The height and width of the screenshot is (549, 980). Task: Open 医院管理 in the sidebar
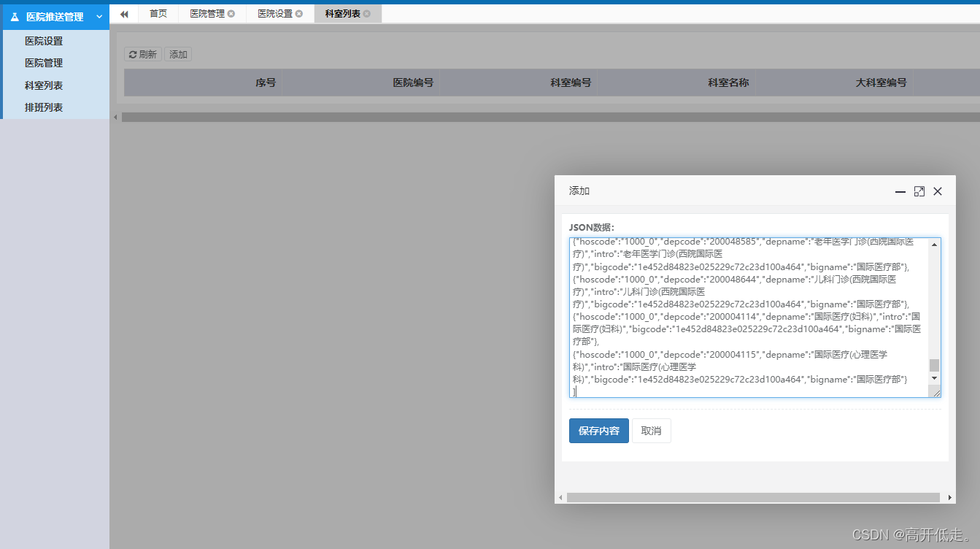pyautogui.click(x=44, y=63)
